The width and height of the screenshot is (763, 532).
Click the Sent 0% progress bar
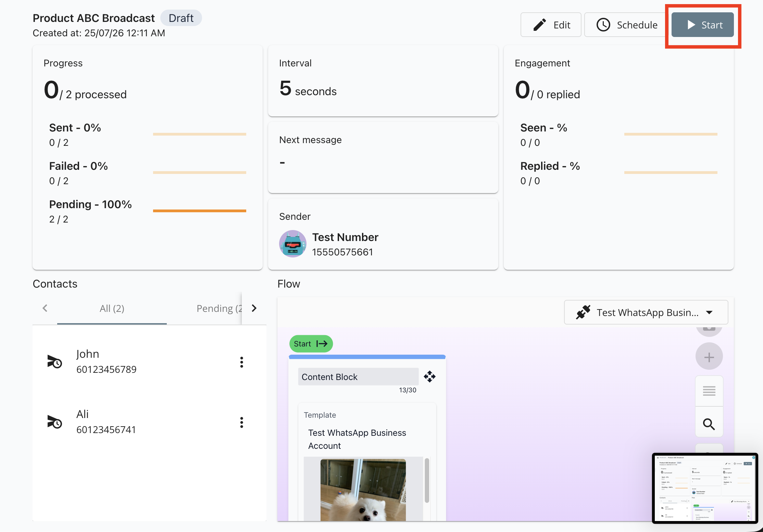click(200, 134)
